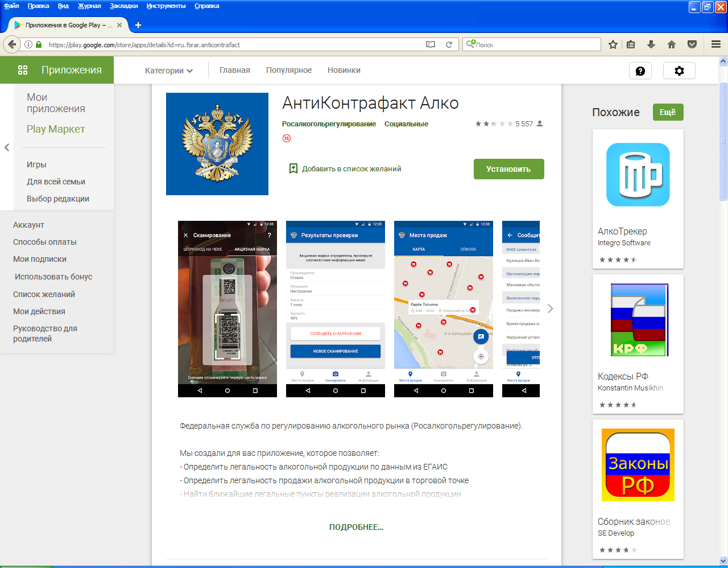Click the page vertical scrollbar thumb
The width and height of the screenshot is (728, 568).
pos(723,141)
